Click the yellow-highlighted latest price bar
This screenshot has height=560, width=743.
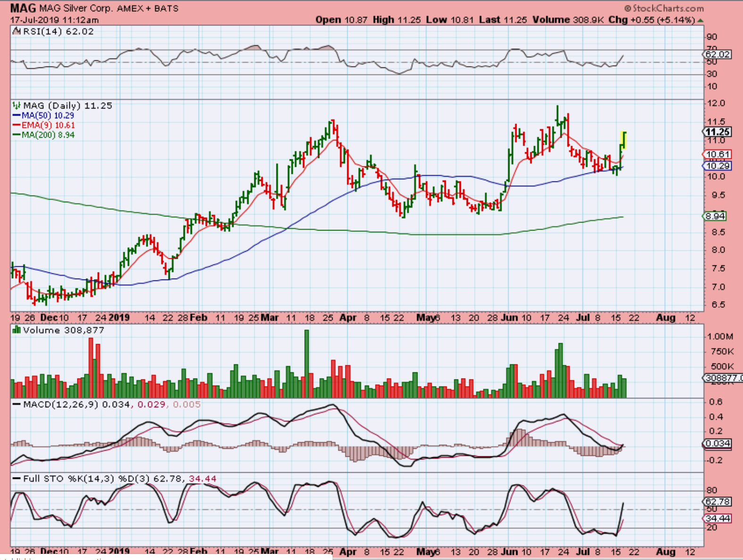click(624, 140)
